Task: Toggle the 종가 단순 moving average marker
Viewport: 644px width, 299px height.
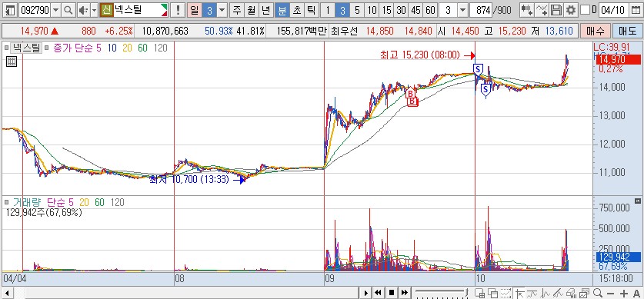Action: pos(46,48)
